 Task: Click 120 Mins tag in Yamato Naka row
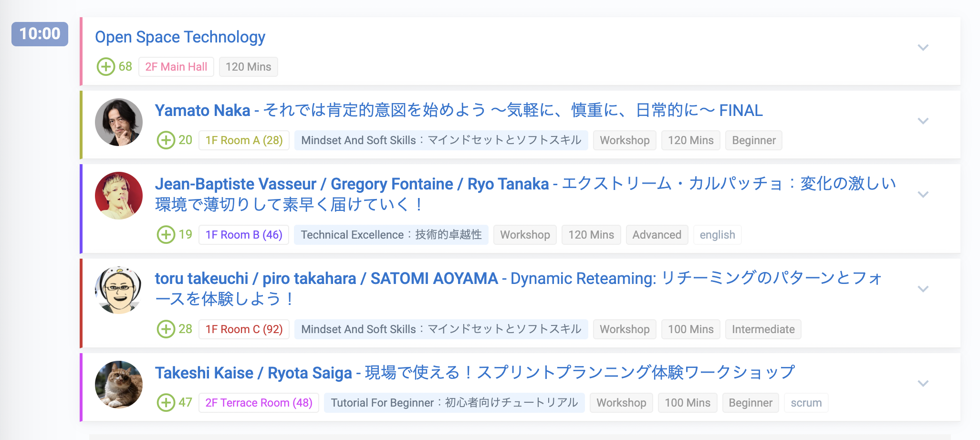tap(690, 140)
